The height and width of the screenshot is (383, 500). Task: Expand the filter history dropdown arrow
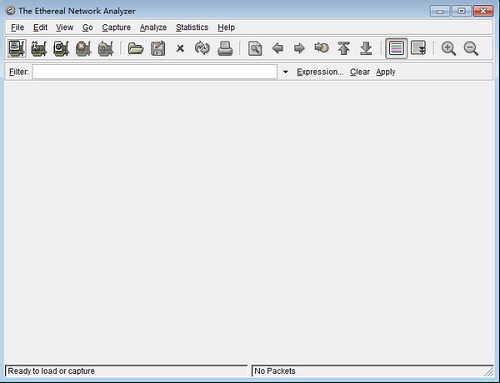pyautogui.click(x=285, y=72)
